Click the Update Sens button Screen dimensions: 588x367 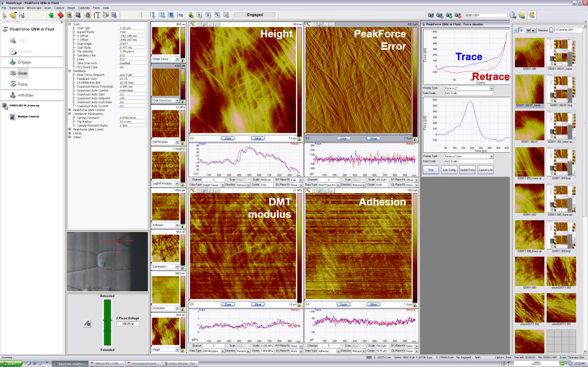[x=467, y=170]
